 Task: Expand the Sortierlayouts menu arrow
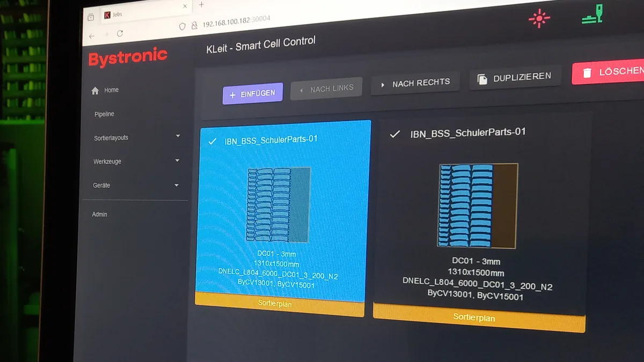[x=178, y=136]
